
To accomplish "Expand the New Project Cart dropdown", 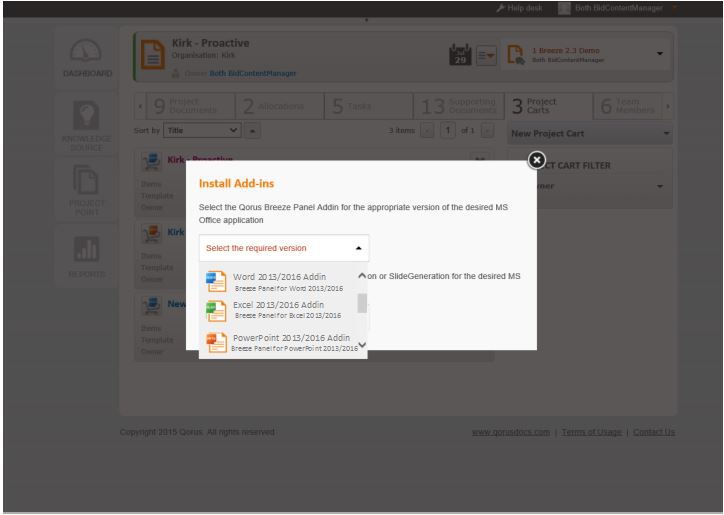I will [x=590, y=133].
